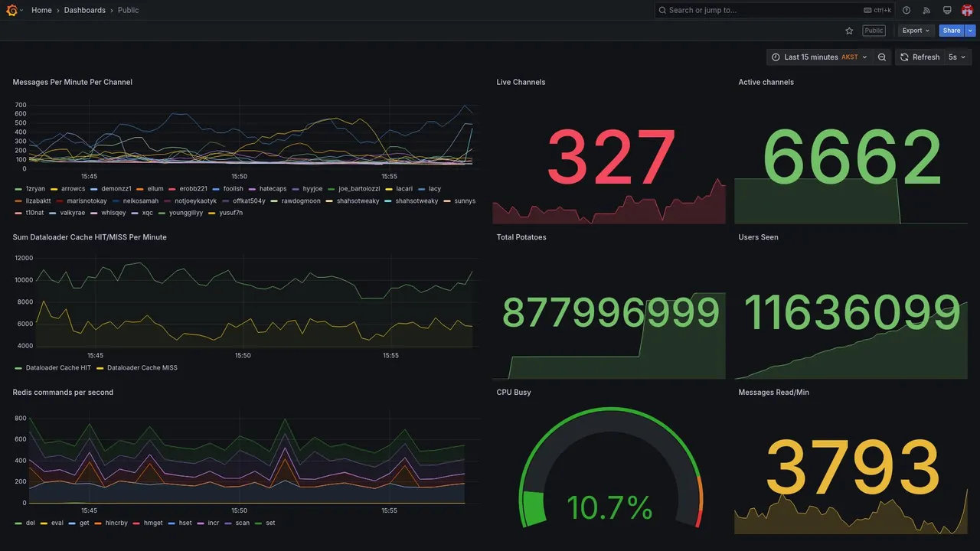Toggle the whisqey legend series
Image resolution: width=980 pixels, height=551 pixels.
click(x=113, y=213)
